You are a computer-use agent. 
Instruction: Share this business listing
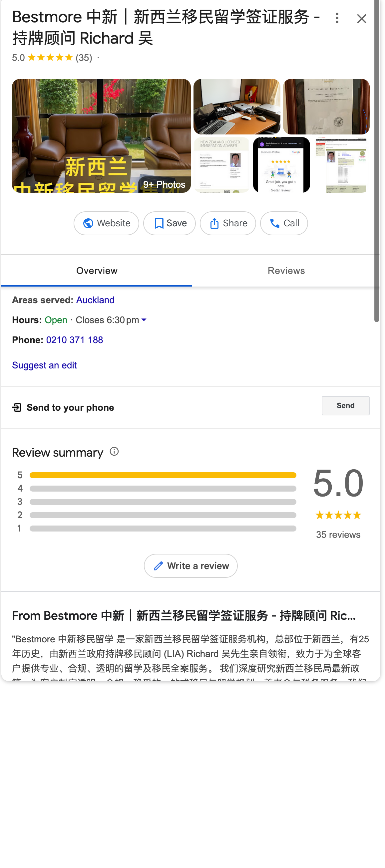coord(227,223)
